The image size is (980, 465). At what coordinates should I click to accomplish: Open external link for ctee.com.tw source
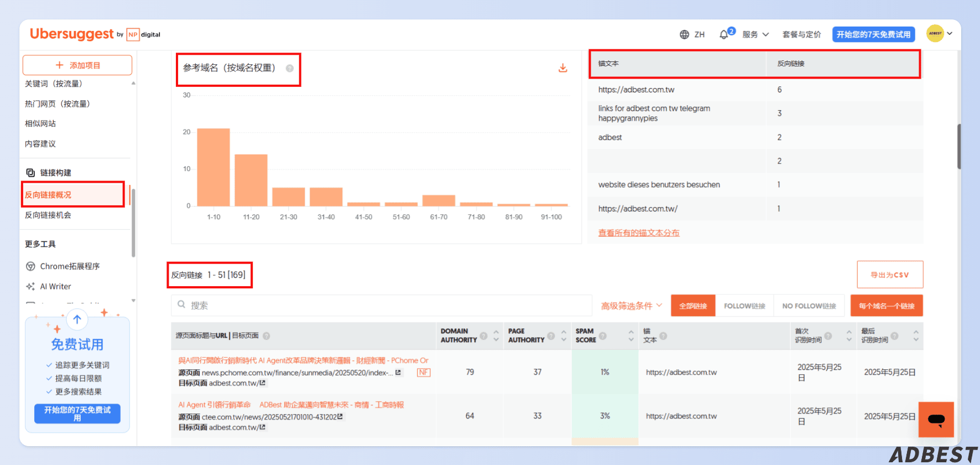(340, 416)
